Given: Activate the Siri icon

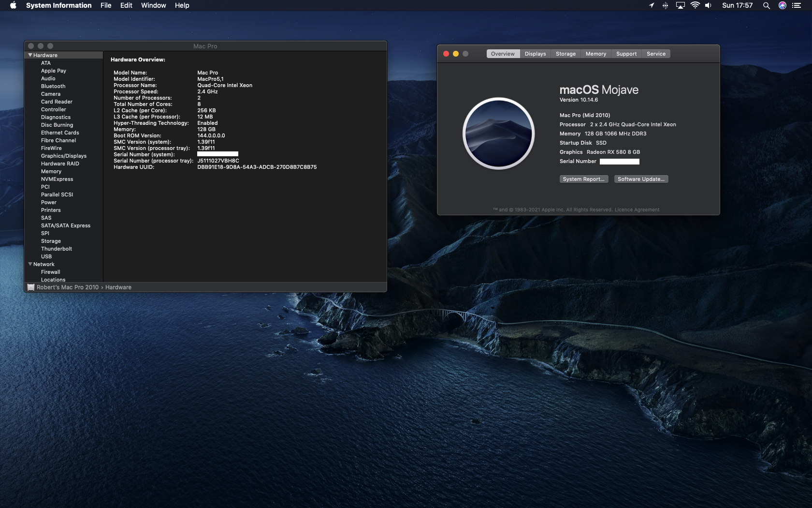Looking at the screenshot, I should point(783,5).
